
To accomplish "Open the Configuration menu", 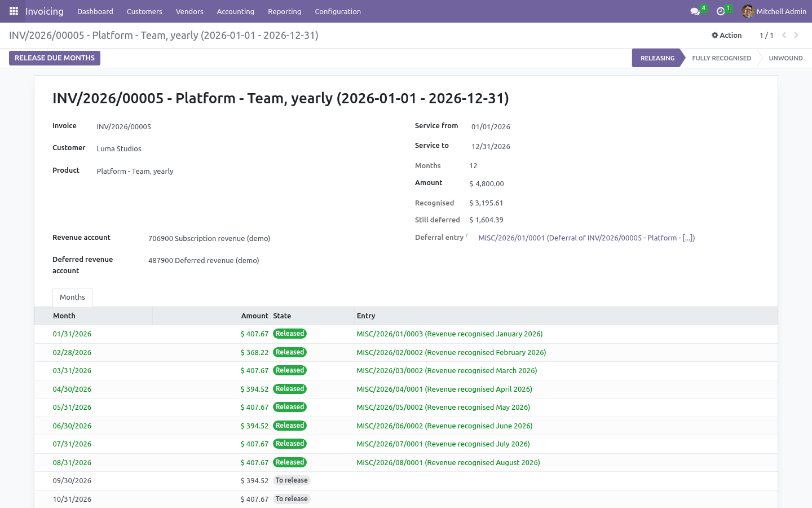I will pyautogui.click(x=338, y=11).
